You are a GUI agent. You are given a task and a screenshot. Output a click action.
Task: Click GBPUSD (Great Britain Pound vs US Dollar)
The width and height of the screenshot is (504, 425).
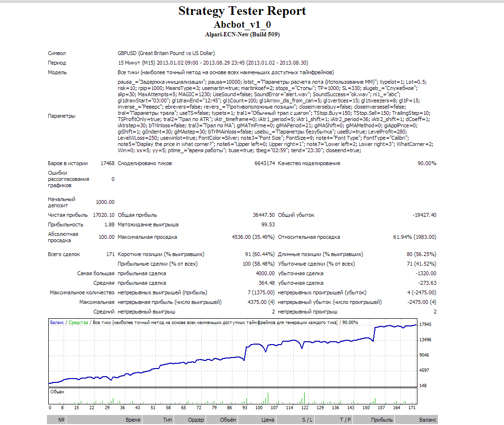point(166,54)
